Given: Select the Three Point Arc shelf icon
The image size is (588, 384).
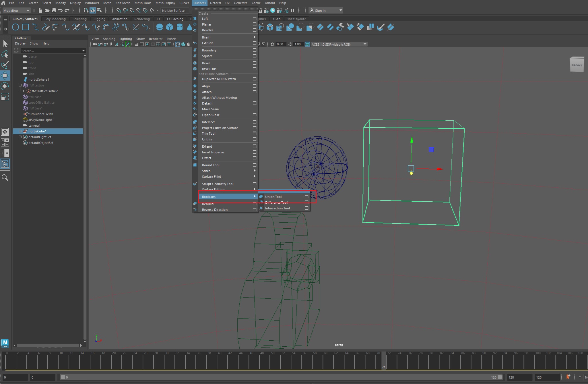Looking at the screenshot, I should [56, 27].
